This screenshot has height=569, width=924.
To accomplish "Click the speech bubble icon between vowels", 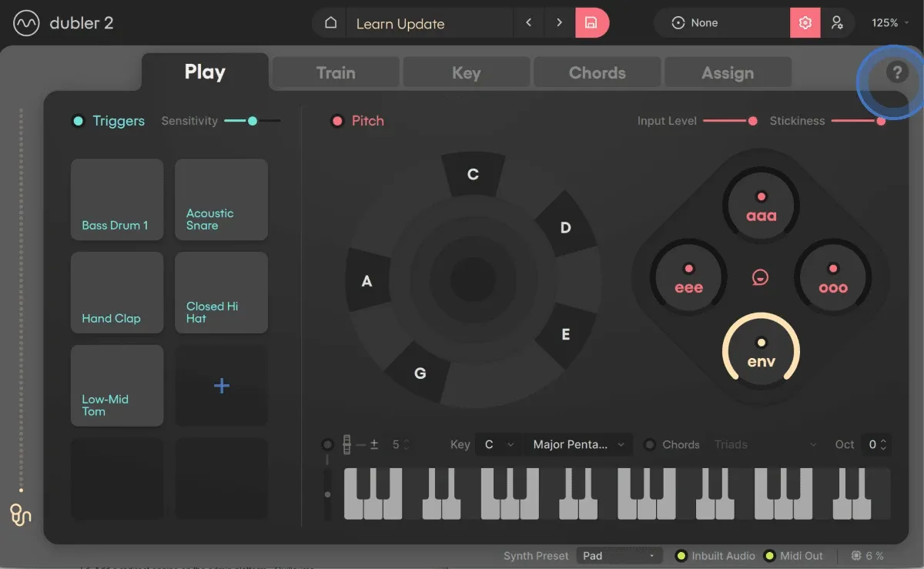I will pos(760,277).
